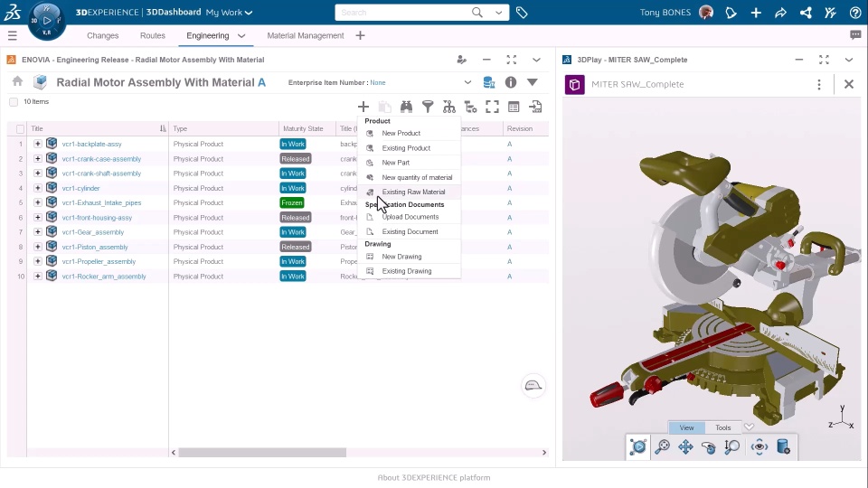Screen dimensions: 868x488
Task: Click the filter funnel icon
Action: [x=428, y=107]
